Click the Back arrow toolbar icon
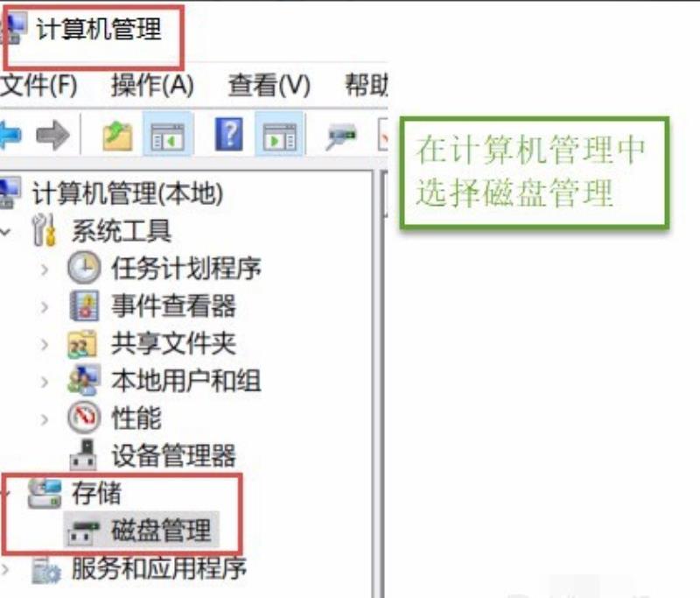Screen dimensions: 700x598 point(10,136)
